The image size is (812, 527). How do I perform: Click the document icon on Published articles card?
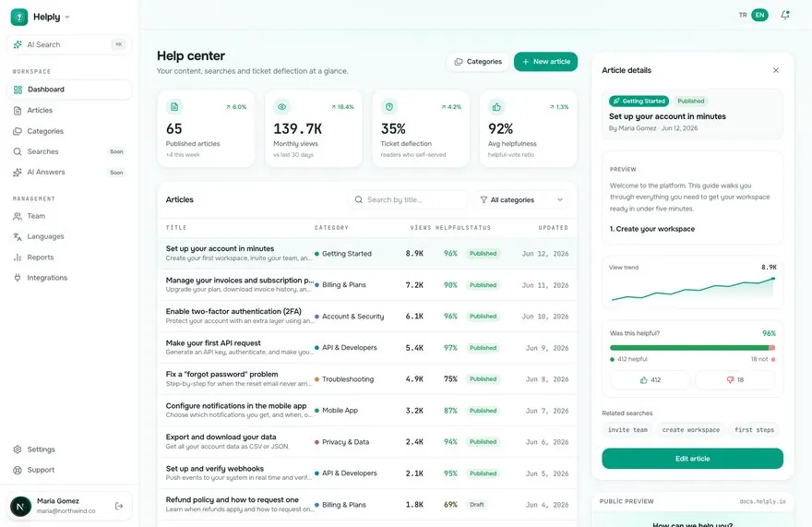174,107
